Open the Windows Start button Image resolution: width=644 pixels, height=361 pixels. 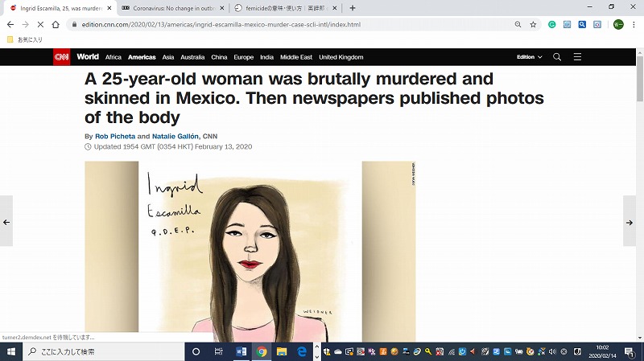[x=11, y=351]
